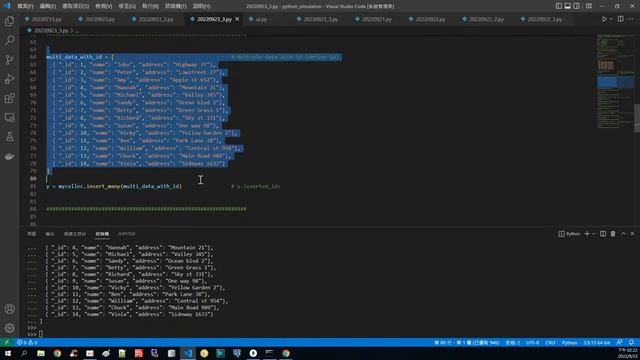Open the Run menu in menu bar

click(x=150, y=6)
